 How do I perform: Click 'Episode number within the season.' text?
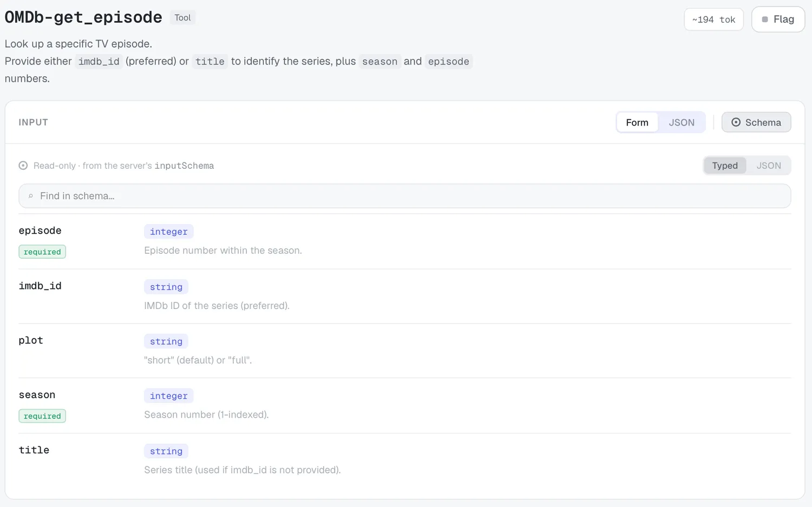[x=223, y=251]
